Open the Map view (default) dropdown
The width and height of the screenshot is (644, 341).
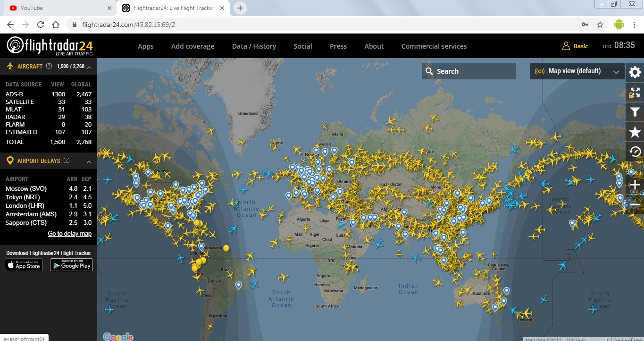[577, 71]
